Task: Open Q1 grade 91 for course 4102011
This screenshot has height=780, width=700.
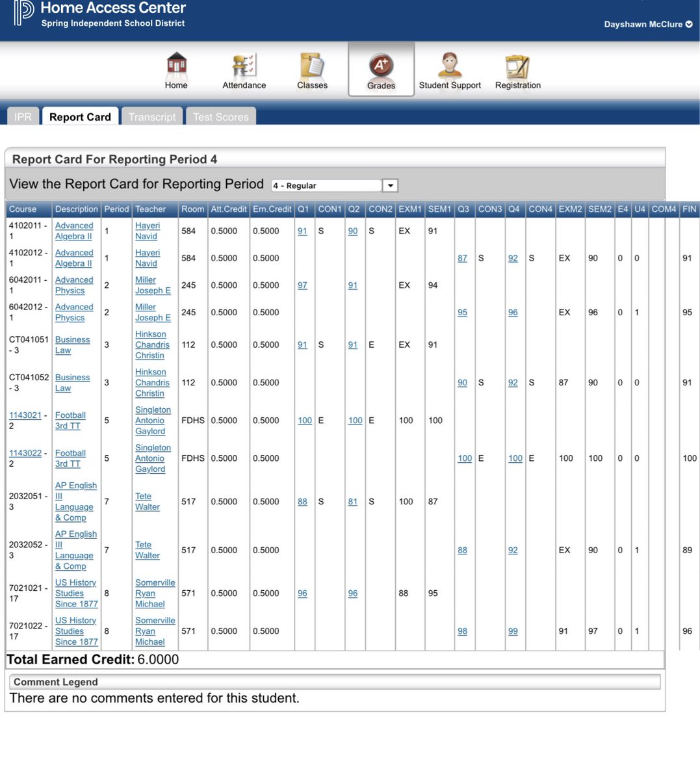Action: click(302, 231)
